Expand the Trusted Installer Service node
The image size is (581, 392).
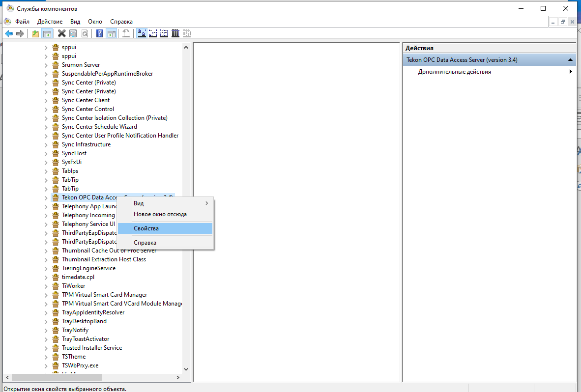[x=46, y=348]
